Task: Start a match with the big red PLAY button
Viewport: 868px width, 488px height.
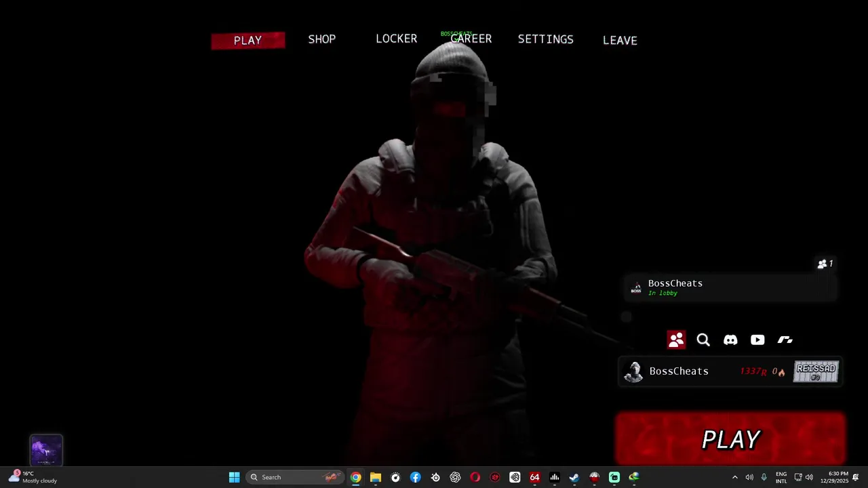Action: [x=730, y=439]
